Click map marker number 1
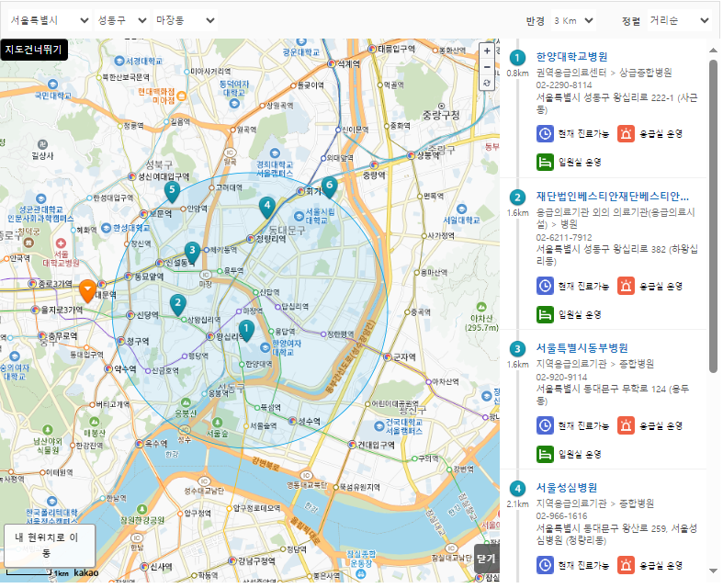 tap(246, 331)
